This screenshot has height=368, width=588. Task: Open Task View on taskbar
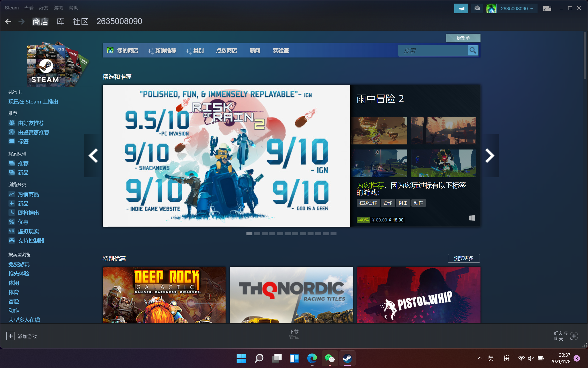click(277, 358)
